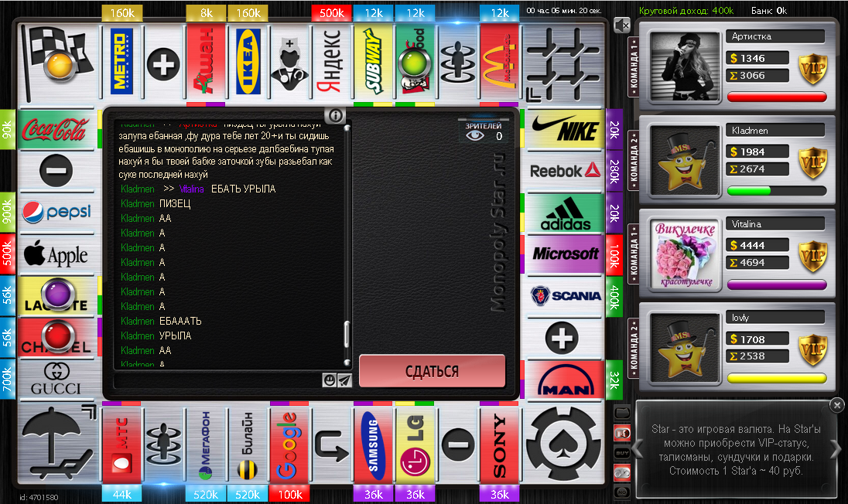The image size is (848, 504).
Task: Show the previous tip with left arrow
Action: pyautogui.click(x=638, y=448)
